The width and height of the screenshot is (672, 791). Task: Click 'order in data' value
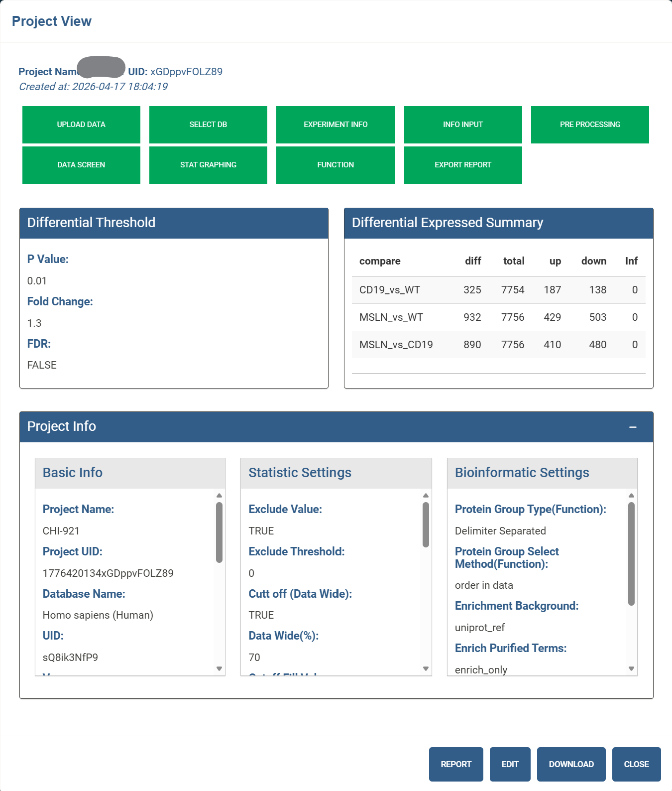pyautogui.click(x=484, y=585)
